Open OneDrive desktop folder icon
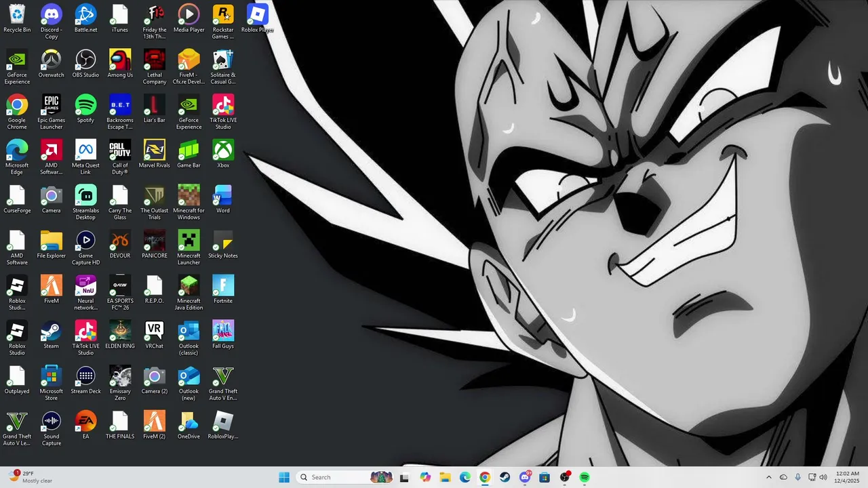This screenshot has height=488, width=868. (189, 426)
